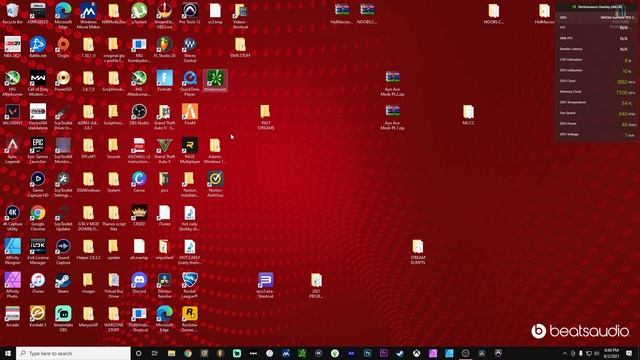
Task: Open the Affinity Photo shortcut
Action: (12, 285)
